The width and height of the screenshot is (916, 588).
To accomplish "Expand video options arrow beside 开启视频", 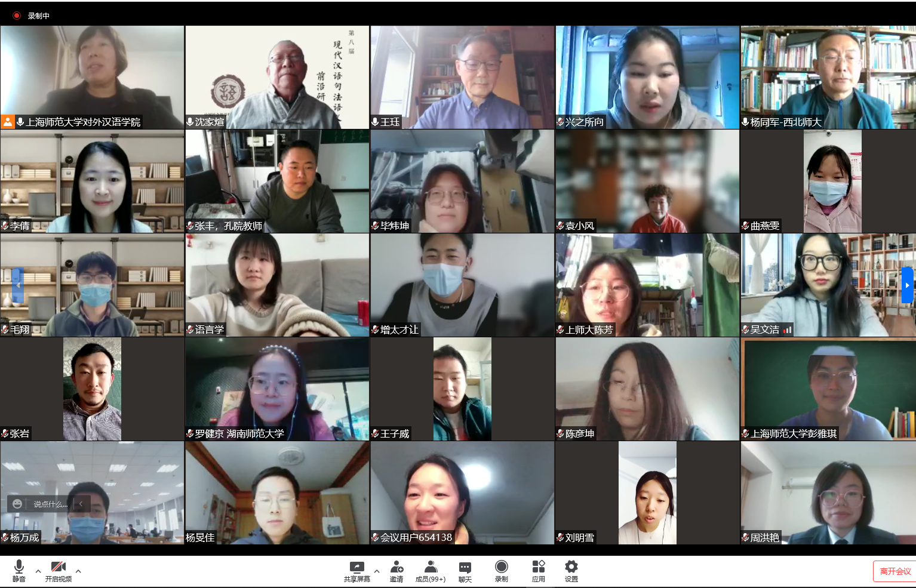I will pos(78,571).
